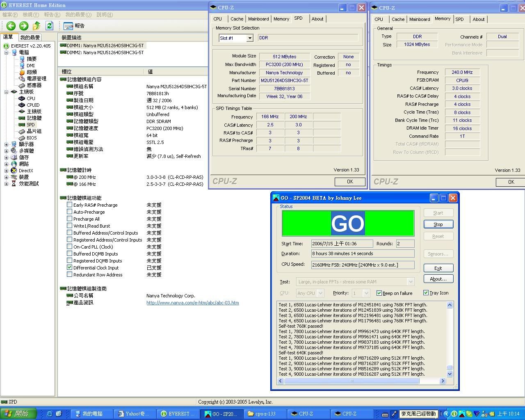This screenshot has width=525, height=420.
Task: Click the horizontal scrollbar in SP2004 log
Action: click(352, 381)
